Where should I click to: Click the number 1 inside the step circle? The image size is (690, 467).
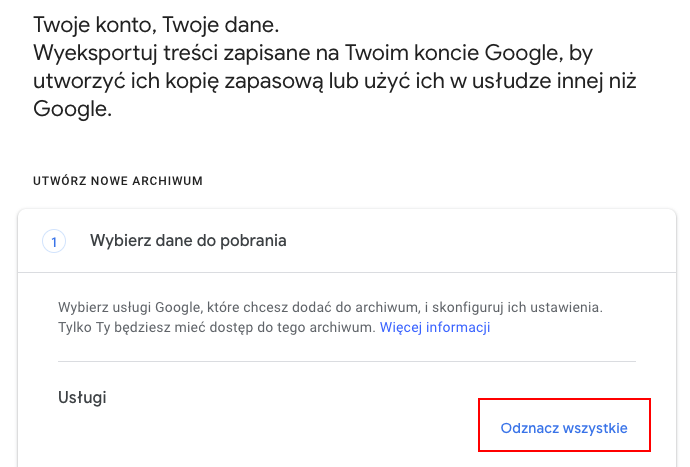[x=54, y=241]
